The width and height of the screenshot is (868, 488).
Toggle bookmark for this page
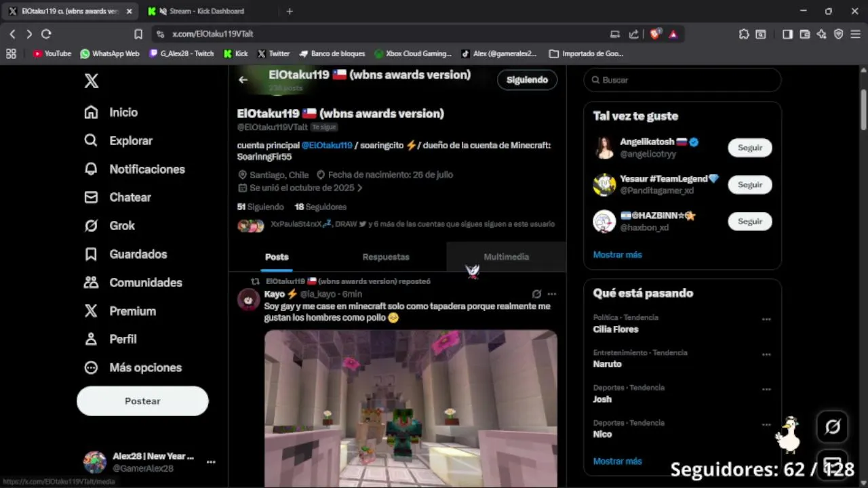pos(138,34)
